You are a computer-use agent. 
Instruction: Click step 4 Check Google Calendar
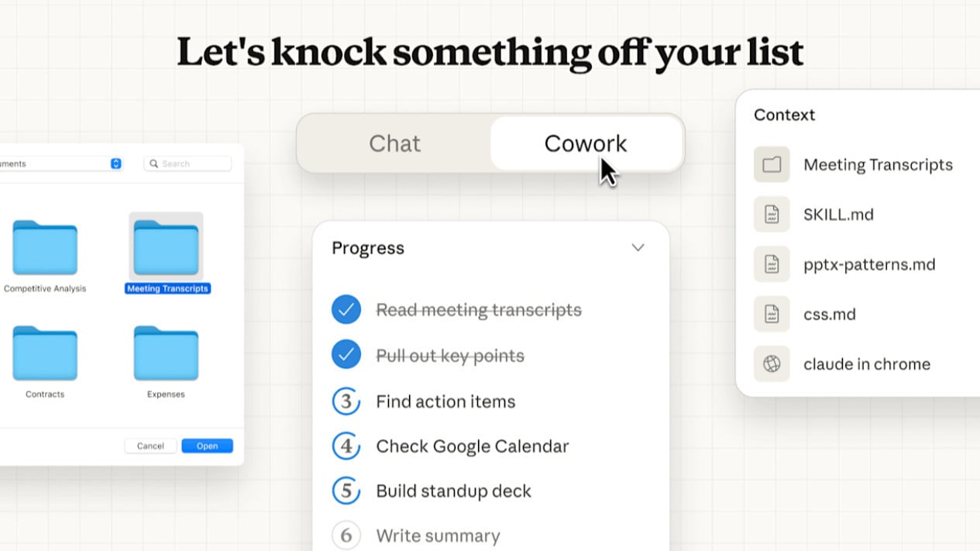coord(472,446)
